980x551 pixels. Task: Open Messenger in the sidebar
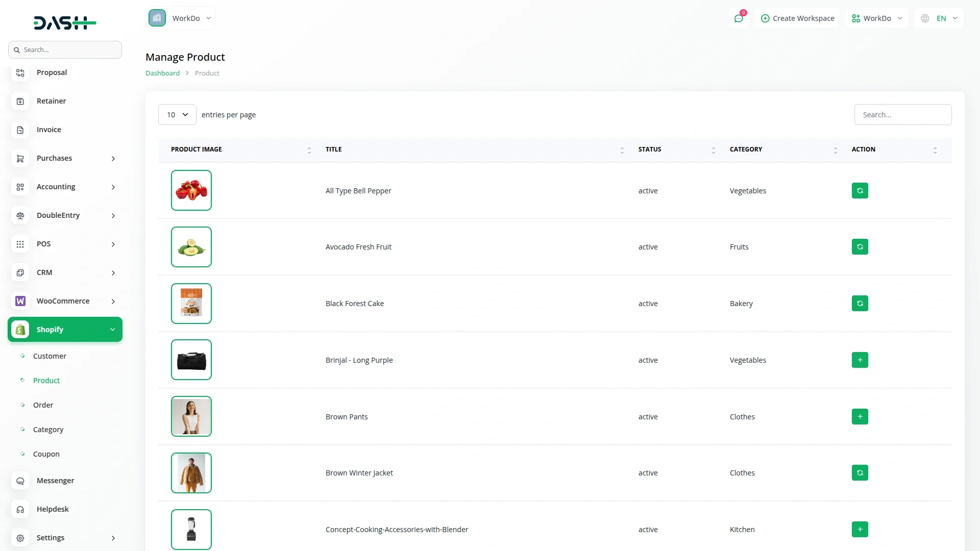pos(55,481)
